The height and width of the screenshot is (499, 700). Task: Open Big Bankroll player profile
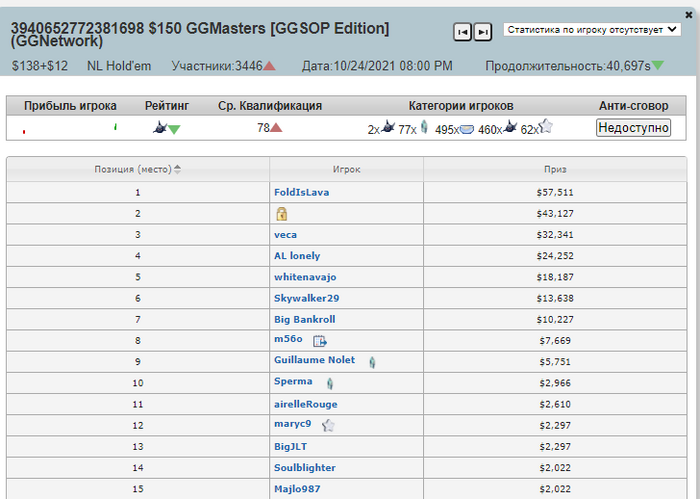[x=304, y=320]
